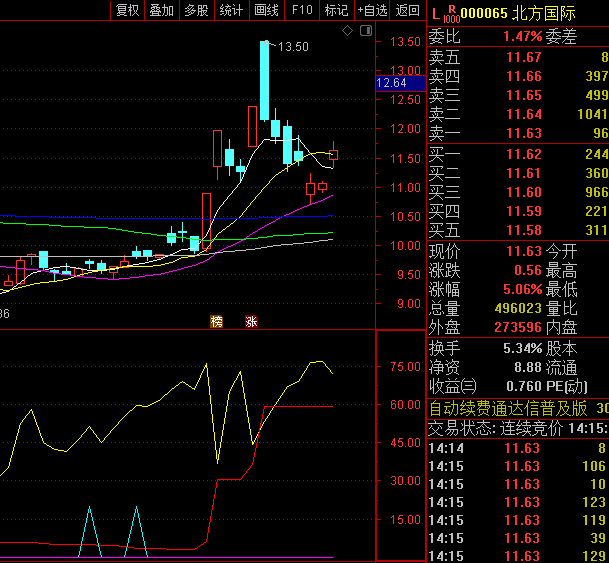The image size is (609, 563).
Task: Activate the 画线 drawing tool
Action: pos(266,11)
